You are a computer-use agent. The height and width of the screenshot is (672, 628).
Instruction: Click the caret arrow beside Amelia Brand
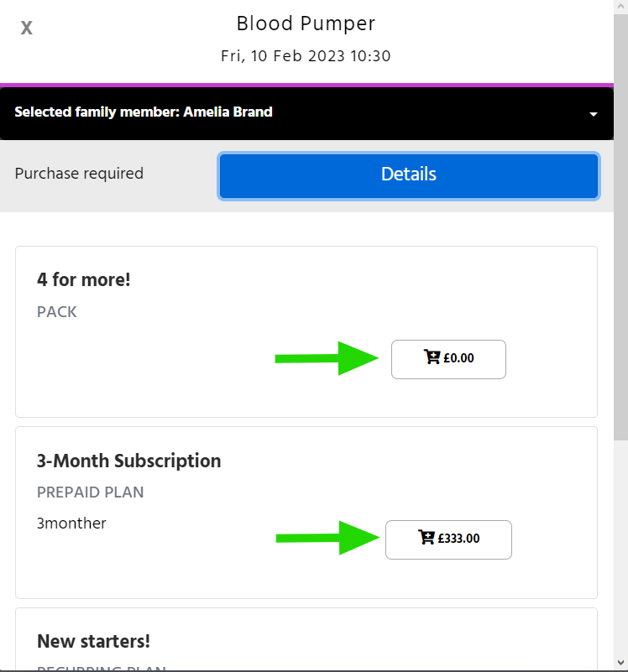coord(594,113)
